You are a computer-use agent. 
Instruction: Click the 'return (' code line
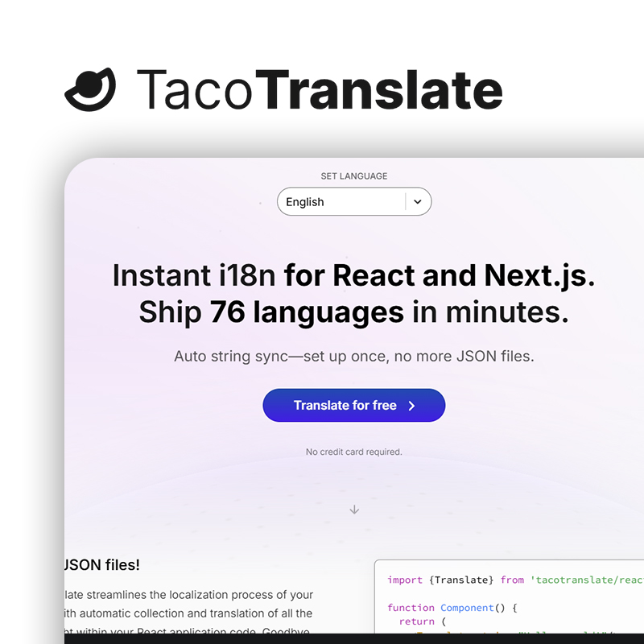pos(423,621)
